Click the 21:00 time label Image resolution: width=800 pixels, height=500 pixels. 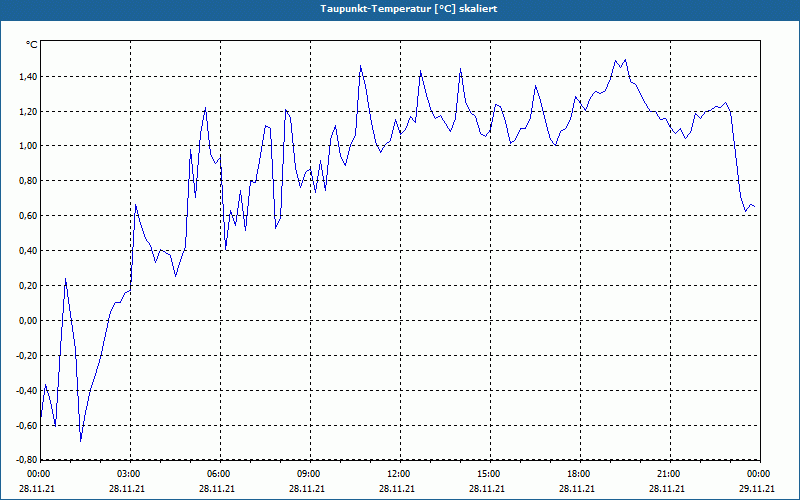[x=670, y=474]
